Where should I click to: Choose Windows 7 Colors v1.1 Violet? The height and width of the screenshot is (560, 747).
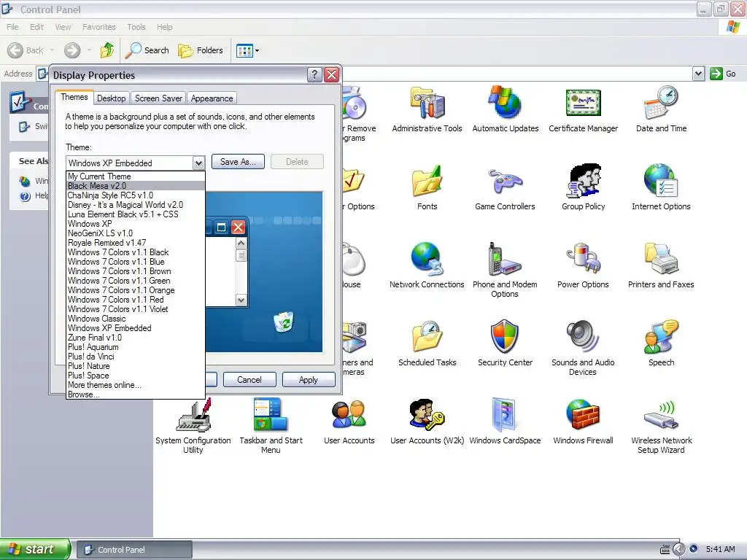136,309
